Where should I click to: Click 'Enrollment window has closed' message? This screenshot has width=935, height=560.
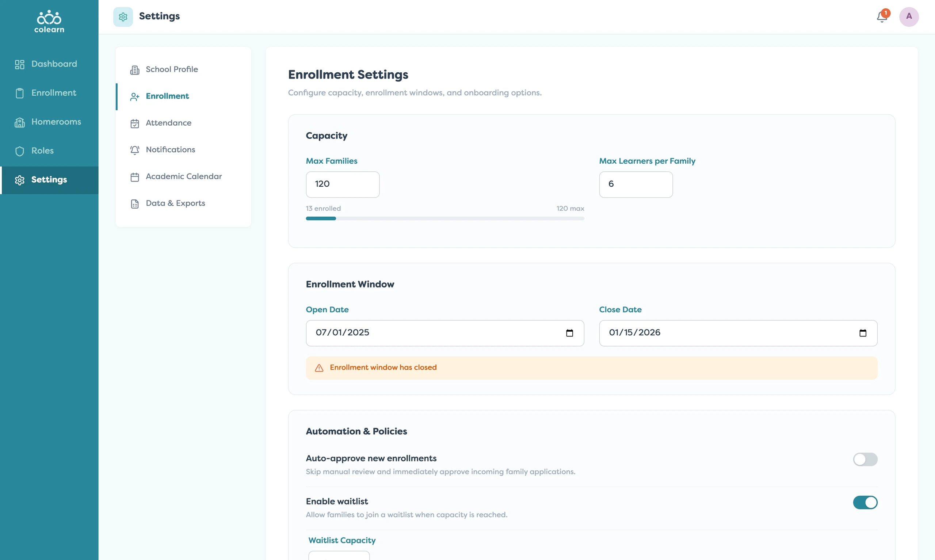click(x=383, y=367)
